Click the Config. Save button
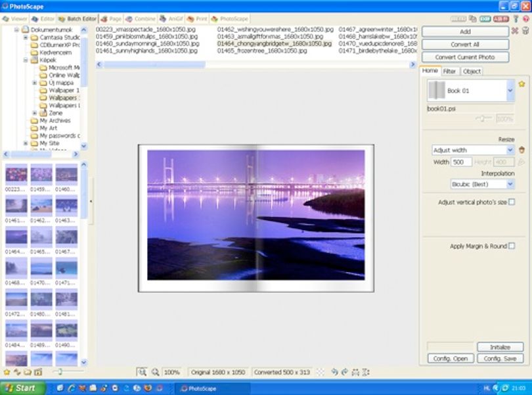Image resolution: width=532 pixels, height=395 pixels. point(500,358)
